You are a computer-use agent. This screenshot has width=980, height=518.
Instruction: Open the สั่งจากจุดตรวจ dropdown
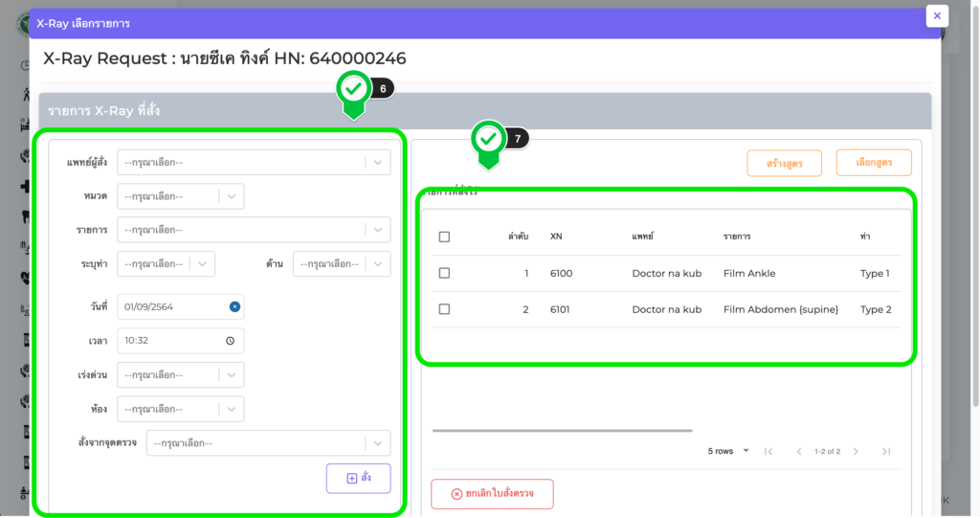coord(268,443)
